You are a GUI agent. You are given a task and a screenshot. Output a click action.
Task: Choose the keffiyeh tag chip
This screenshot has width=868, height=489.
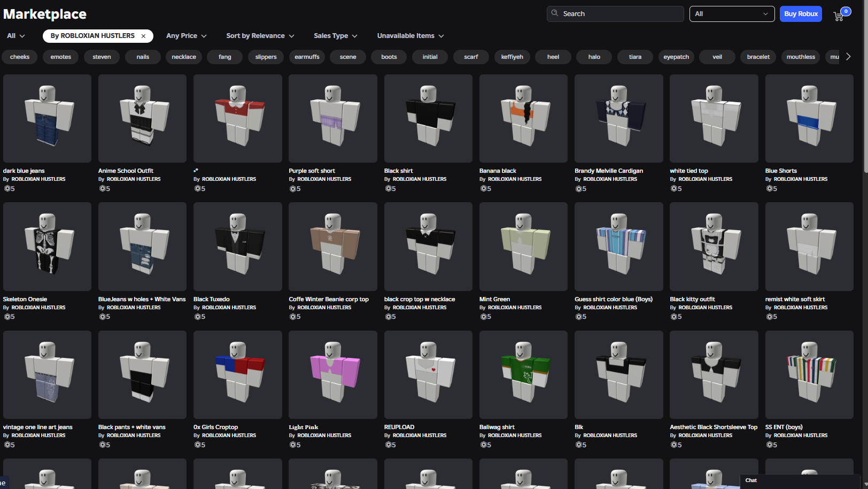coord(512,57)
